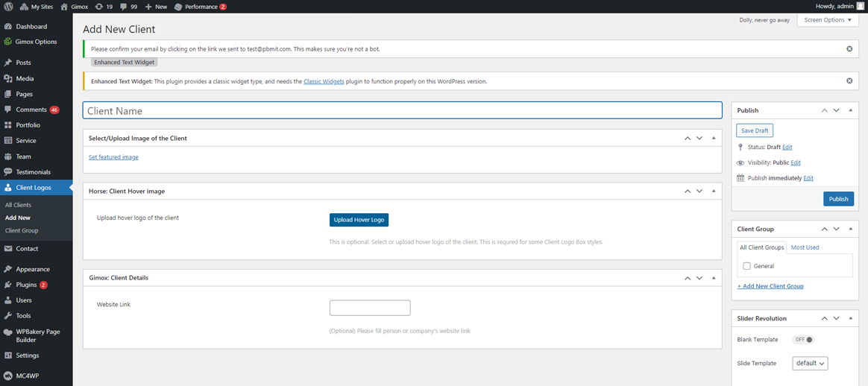
Task: Click the Client Name title field
Action: coord(402,111)
